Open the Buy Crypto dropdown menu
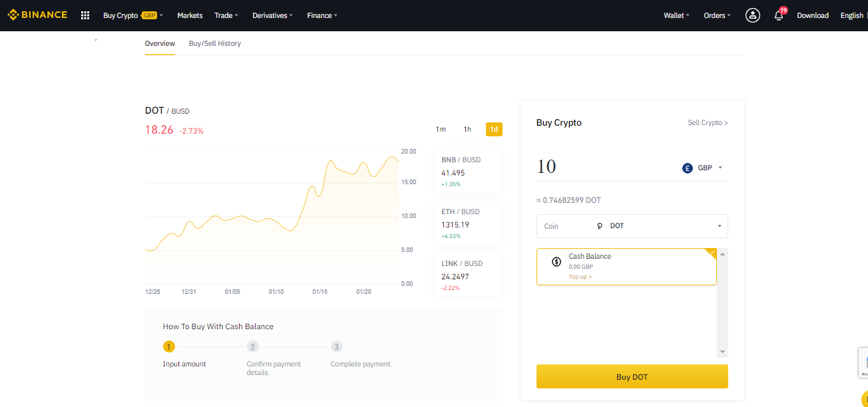This screenshot has width=868, height=407. point(132,15)
